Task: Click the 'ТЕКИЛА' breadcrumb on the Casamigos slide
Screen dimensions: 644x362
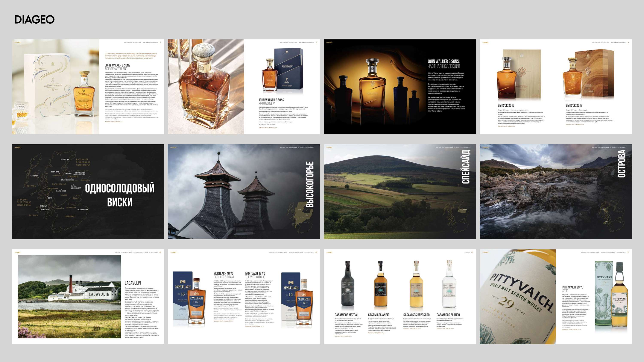Action: (x=466, y=253)
